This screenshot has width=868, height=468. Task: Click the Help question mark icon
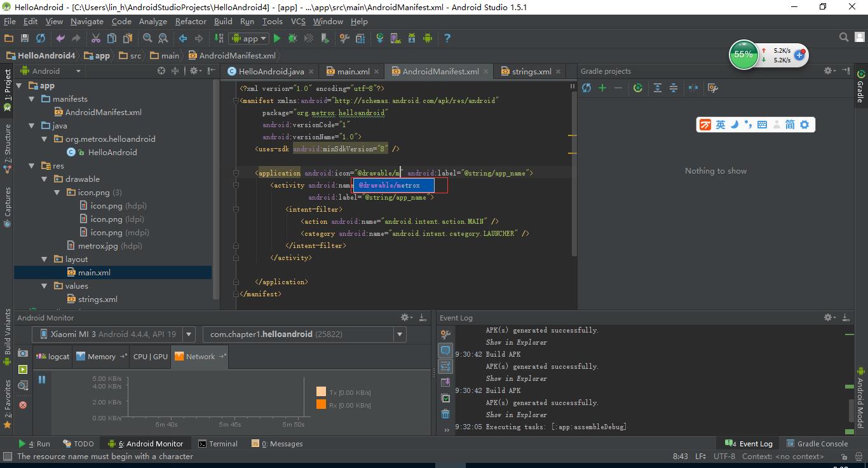pos(447,38)
